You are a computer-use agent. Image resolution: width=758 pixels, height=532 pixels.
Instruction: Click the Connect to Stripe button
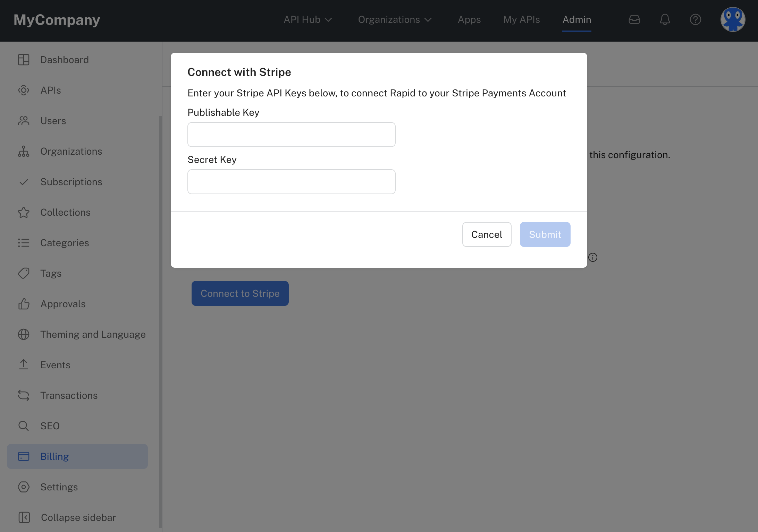(x=240, y=293)
